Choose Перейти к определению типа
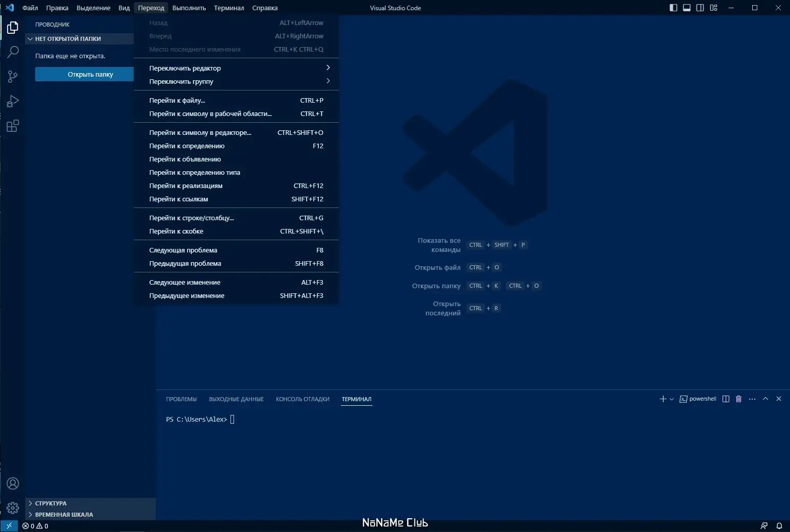 pyautogui.click(x=236, y=172)
